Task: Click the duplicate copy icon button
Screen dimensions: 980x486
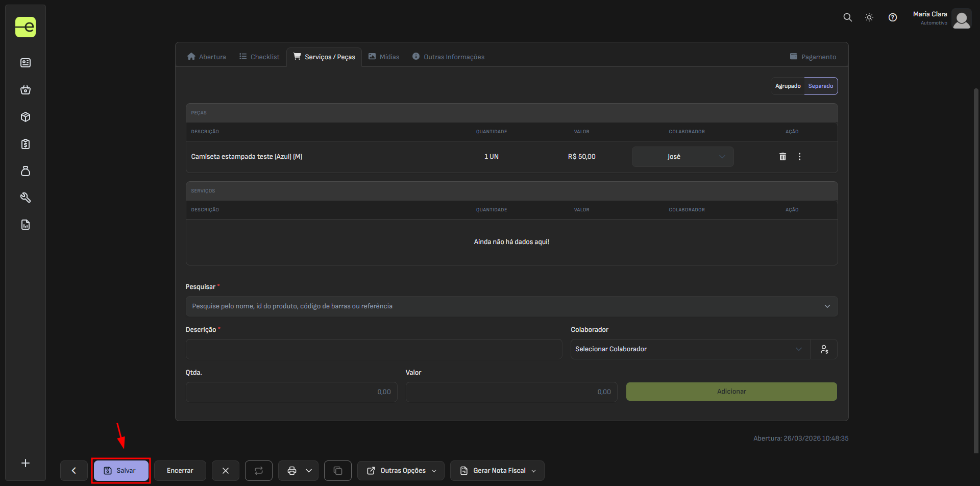Action: 337,471
